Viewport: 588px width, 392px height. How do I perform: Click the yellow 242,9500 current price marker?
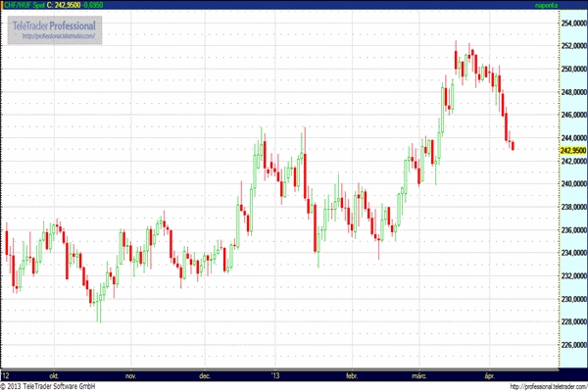tap(572, 151)
